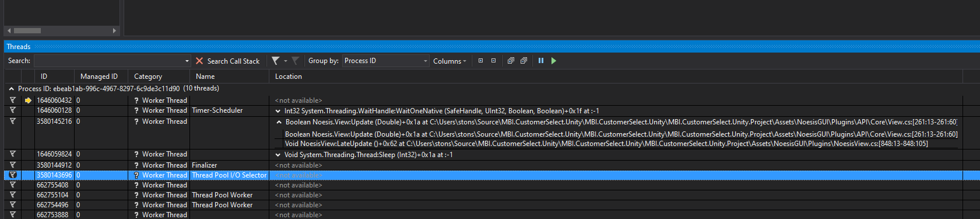Sort by the ID column header

[54, 77]
